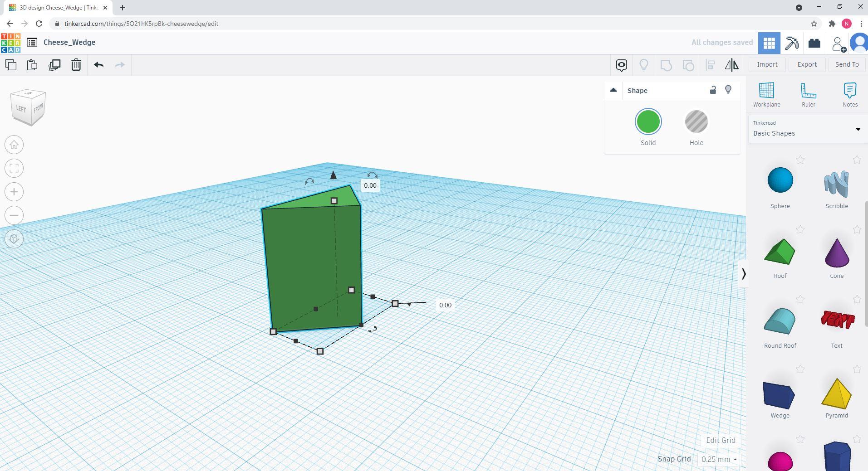
Task: Open a new browser tab
Action: [x=123, y=7]
